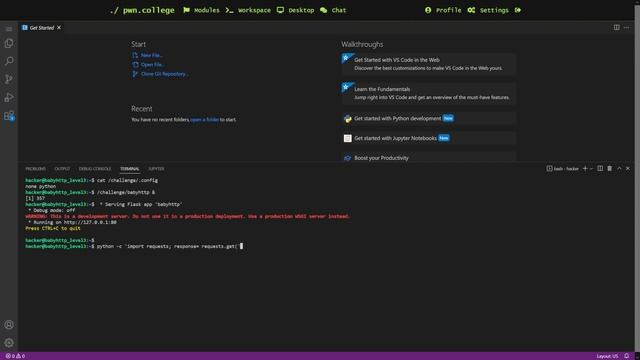Open Get started with Jupyter Notebooks walkthrough
This screenshot has width=640, height=360.
pyautogui.click(x=429, y=138)
